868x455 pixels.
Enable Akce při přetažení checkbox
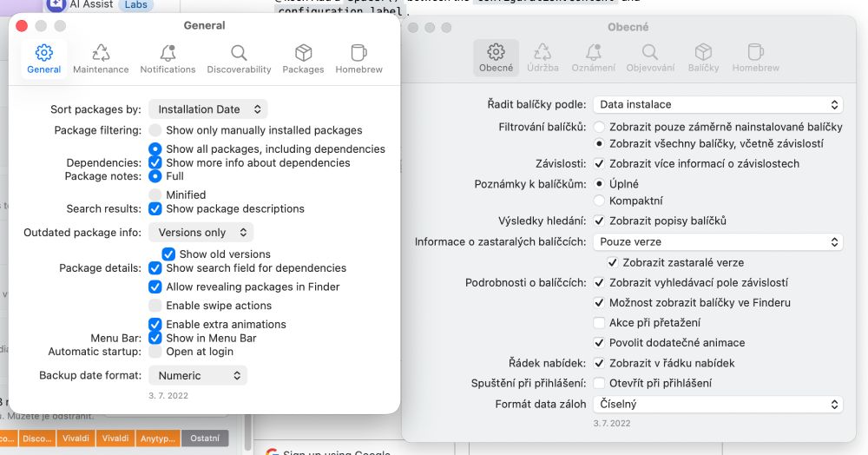coord(599,323)
